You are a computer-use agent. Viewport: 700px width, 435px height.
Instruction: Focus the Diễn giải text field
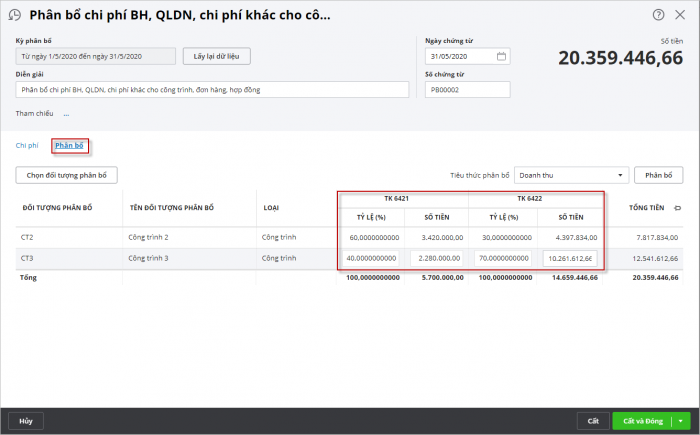(x=212, y=90)
